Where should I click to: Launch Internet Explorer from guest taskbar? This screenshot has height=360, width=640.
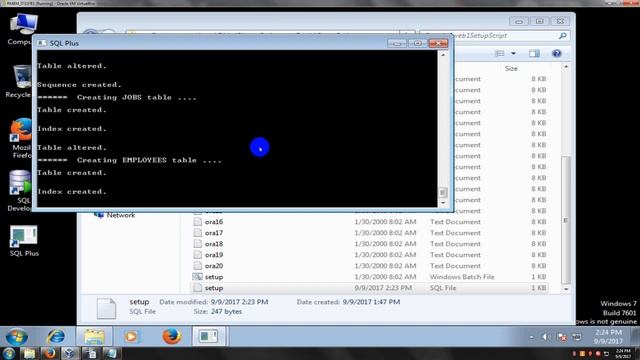pyautogui.click(x=56, y=337)
